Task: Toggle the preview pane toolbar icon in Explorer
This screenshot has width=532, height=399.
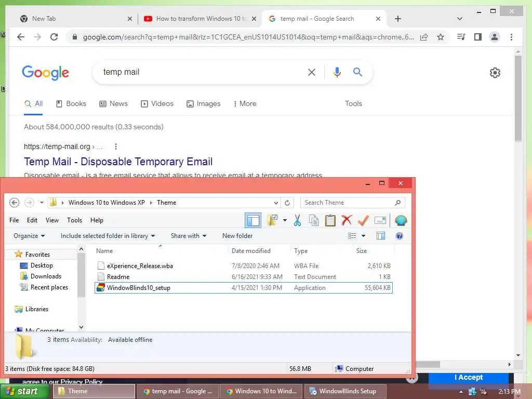Action: [x=253, y=220]
